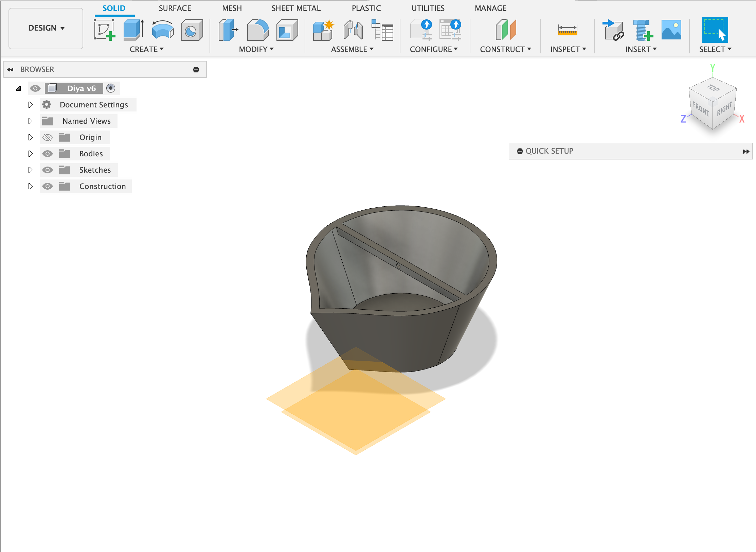This screenshot has width=756, height=552.
Task: Expand the Document Settings node
Action: (30, 105)
